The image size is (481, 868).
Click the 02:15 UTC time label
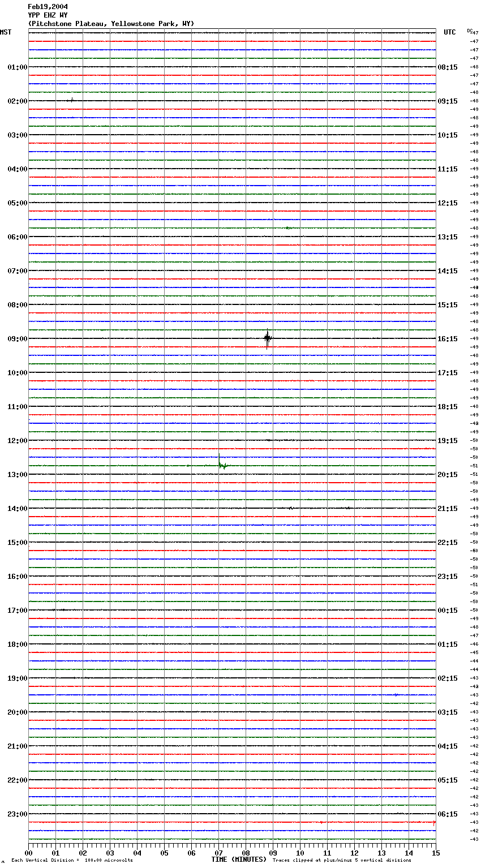coord(448,678)
